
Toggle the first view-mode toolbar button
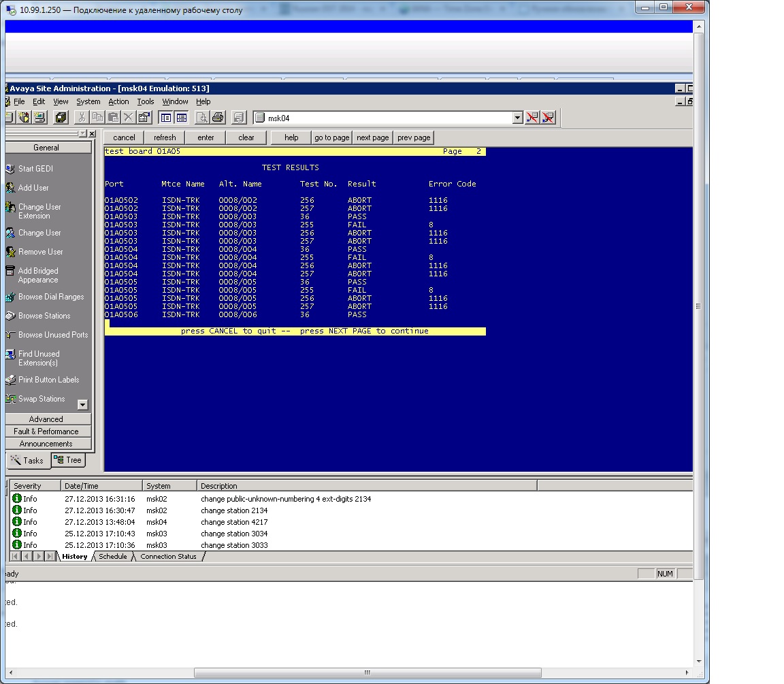[165, 118]
